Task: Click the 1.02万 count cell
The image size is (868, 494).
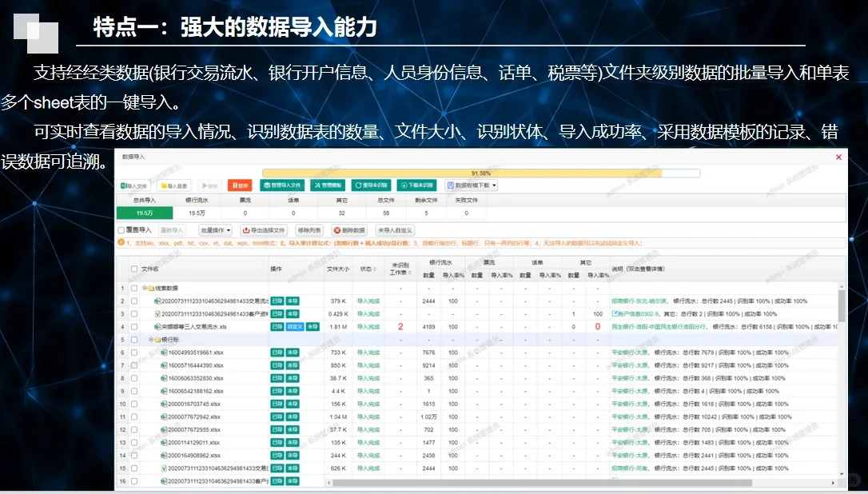Action: pyautogui.click(x=428, y=416)
